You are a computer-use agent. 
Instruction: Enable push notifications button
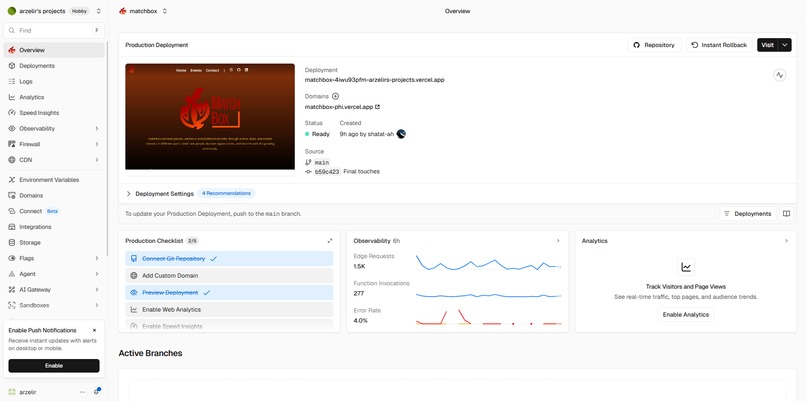tap(54, 366)
